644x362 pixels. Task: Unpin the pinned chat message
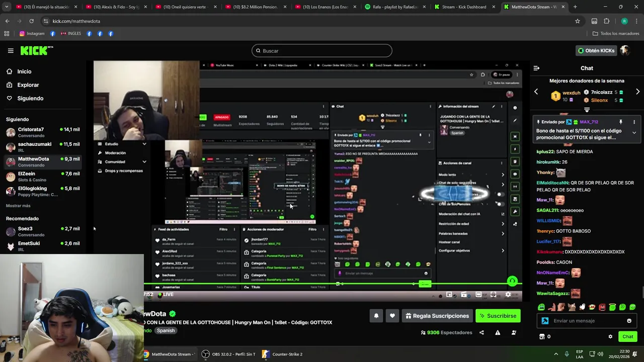pos(620,122)
